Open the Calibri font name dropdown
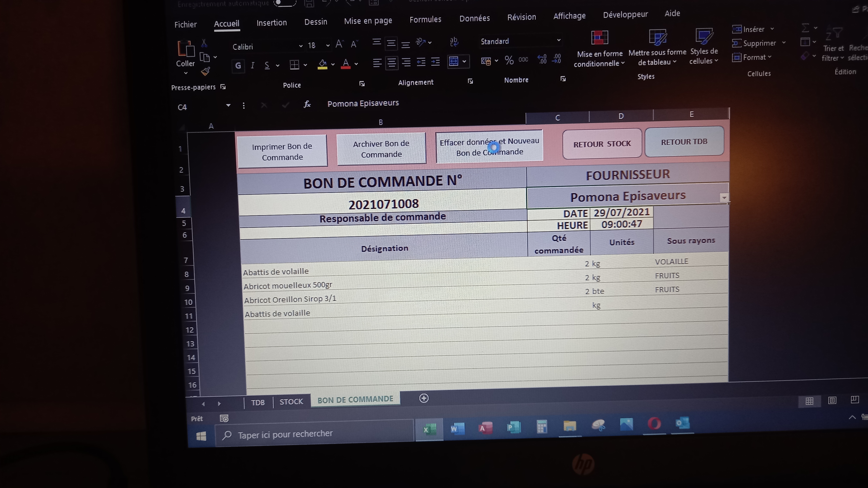Screen dimensions: 868x488 click(x=301, y=46)
